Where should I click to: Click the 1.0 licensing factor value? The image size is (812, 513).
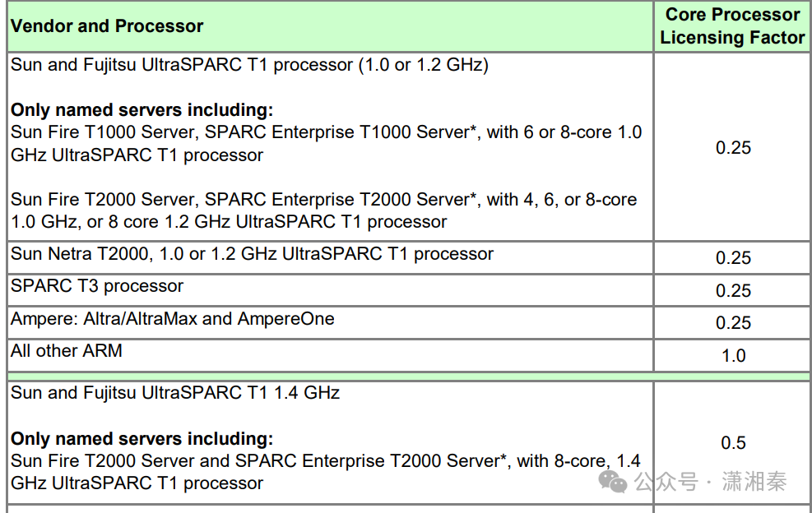pos(733,356)
